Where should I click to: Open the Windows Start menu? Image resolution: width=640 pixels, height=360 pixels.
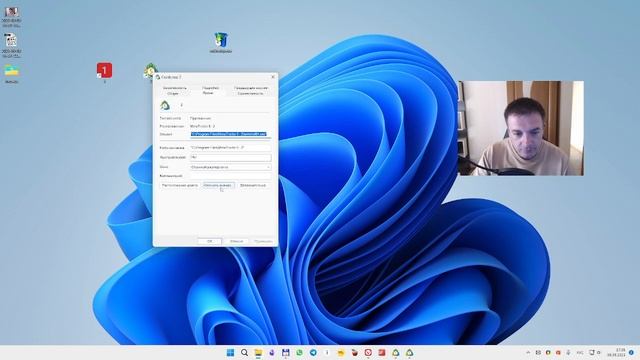pos(230,352)
